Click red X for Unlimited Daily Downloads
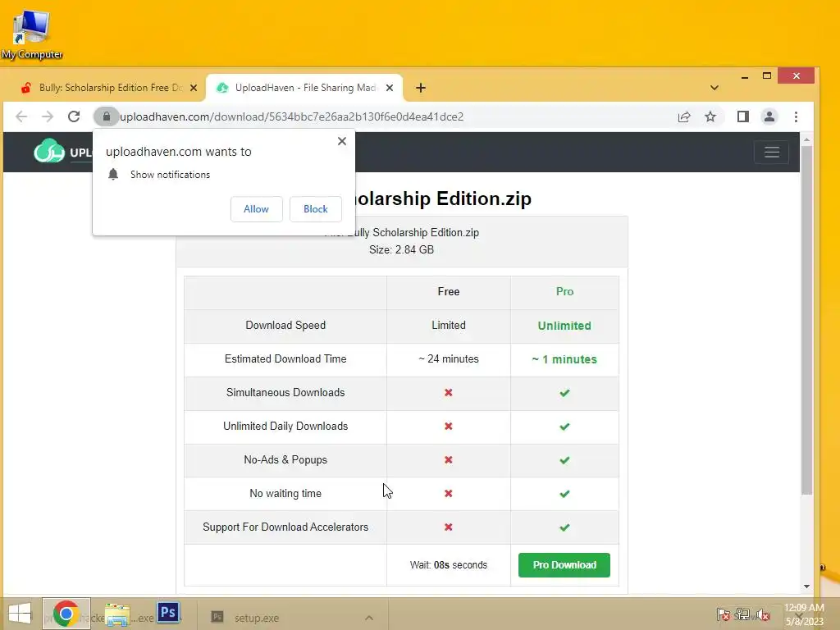This screenshot has width=840, height=630. [449, 427]
